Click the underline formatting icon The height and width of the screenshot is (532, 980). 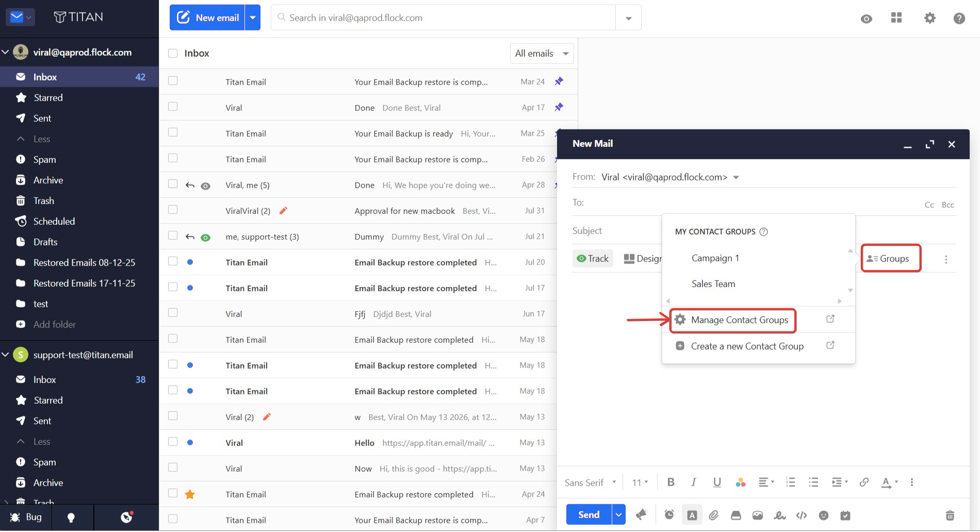(x=717, y=482)
